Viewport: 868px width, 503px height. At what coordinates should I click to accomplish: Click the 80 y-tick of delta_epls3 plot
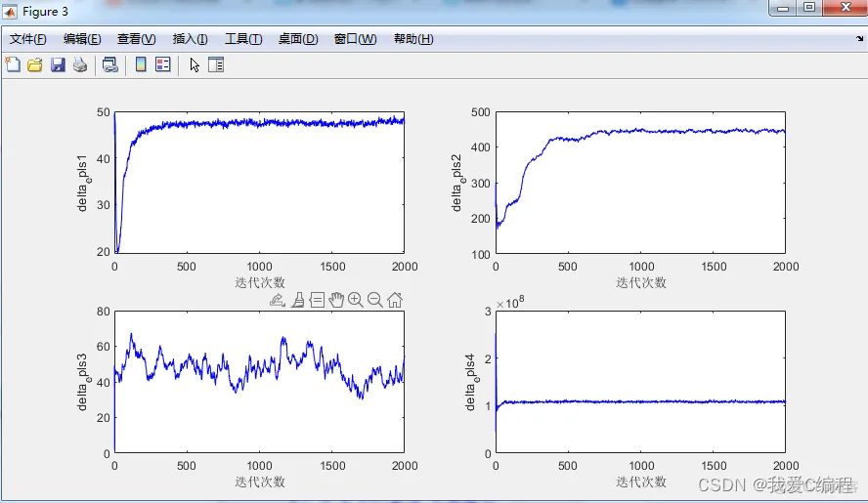[x=103, y=312]
